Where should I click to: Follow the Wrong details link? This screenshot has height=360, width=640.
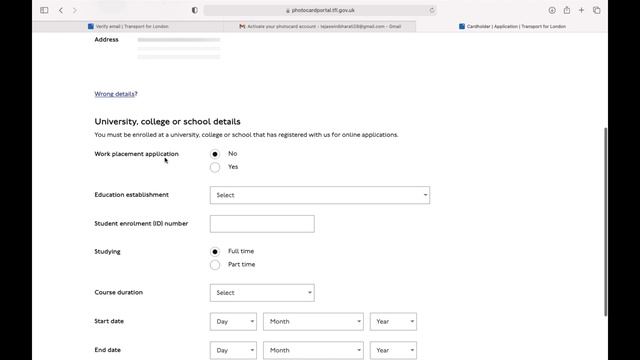click(x=114, y=94)
